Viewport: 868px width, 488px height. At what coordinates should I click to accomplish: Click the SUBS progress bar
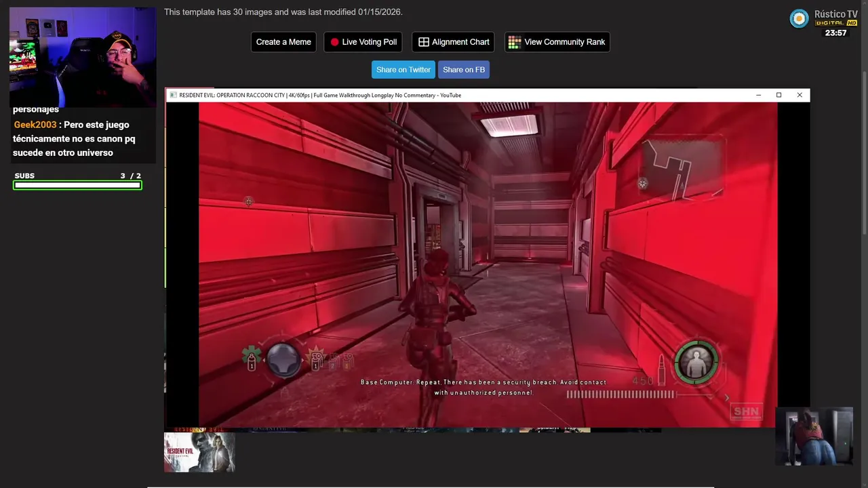[77, 185]
